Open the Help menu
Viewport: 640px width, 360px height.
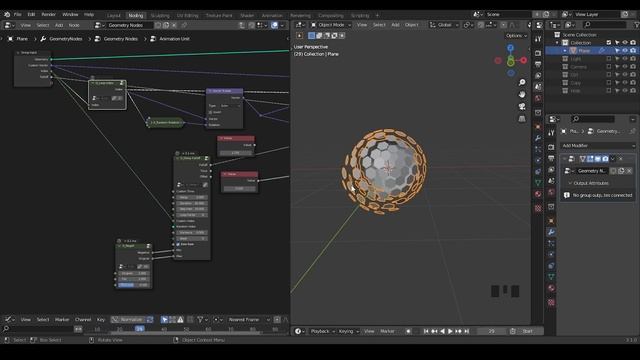tap(89, 15)
